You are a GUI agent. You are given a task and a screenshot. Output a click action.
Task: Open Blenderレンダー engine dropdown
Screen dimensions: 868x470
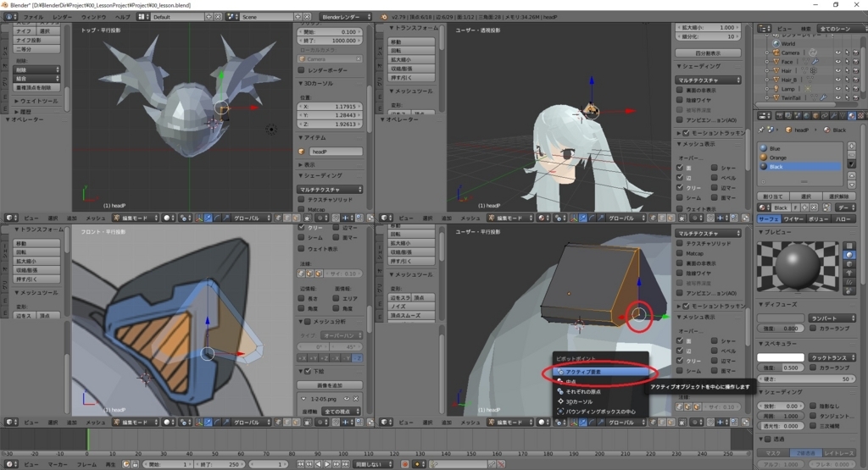point(346,17)
